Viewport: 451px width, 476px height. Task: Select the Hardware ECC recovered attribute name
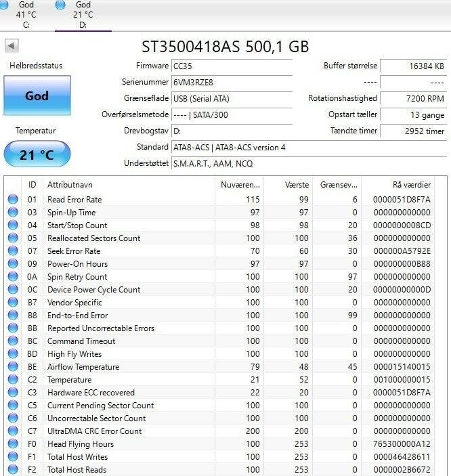click(91, 393)
